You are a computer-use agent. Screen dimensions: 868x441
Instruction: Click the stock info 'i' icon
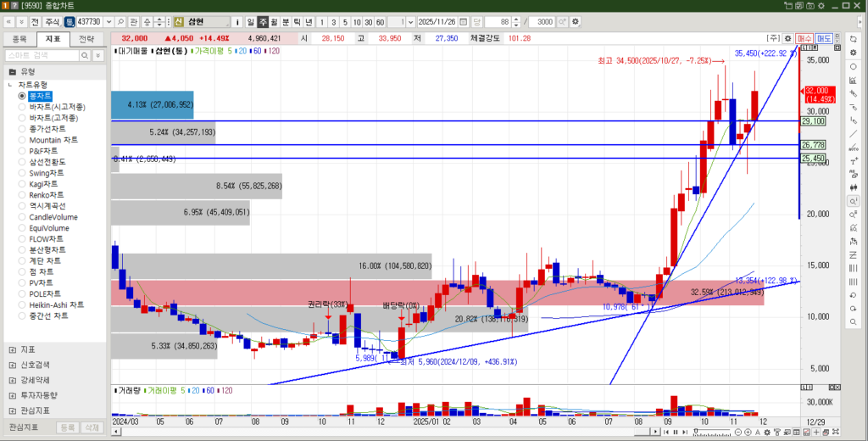tap(238, 21)
